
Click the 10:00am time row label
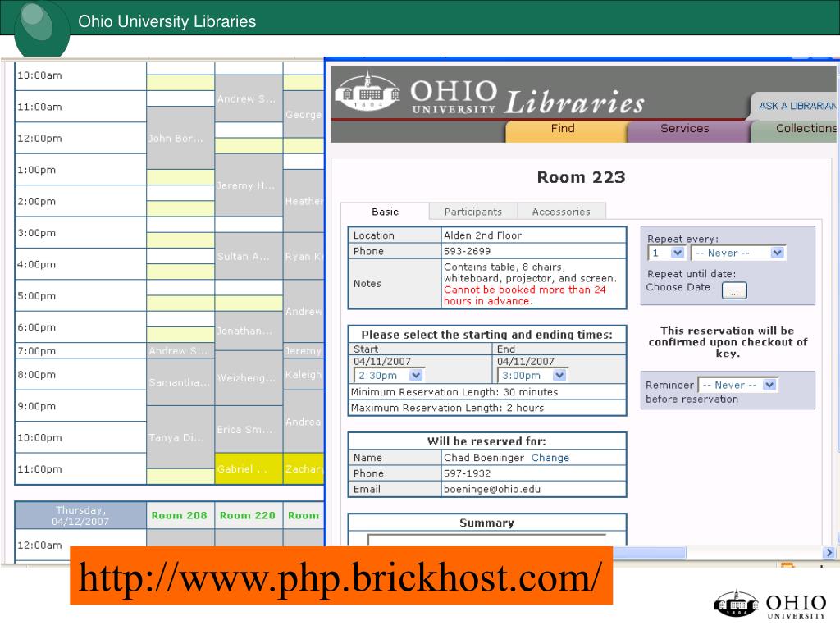(x=39, y=75)
